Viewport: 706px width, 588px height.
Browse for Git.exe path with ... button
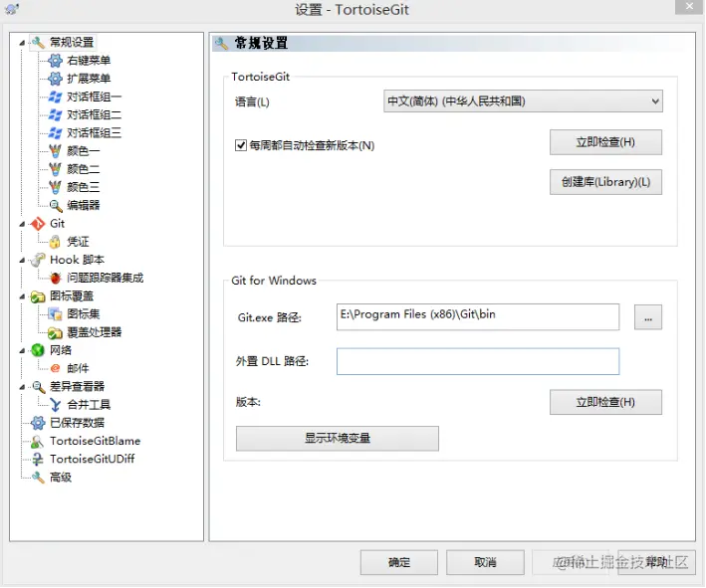pos(648,317)
